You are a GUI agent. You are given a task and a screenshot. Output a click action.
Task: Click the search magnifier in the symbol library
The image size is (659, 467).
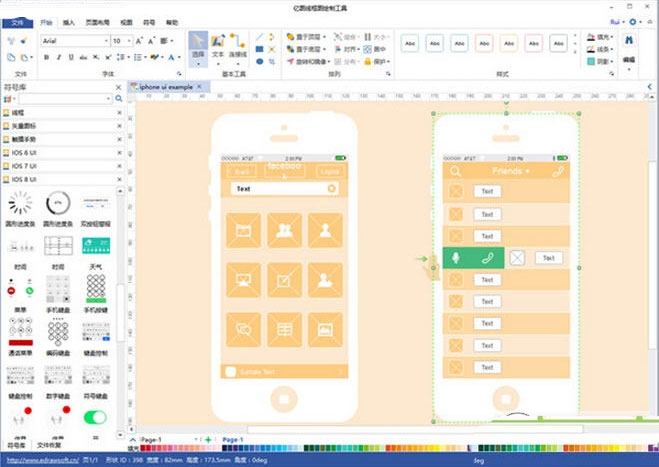pyautogui.click(x=119, y=98)
